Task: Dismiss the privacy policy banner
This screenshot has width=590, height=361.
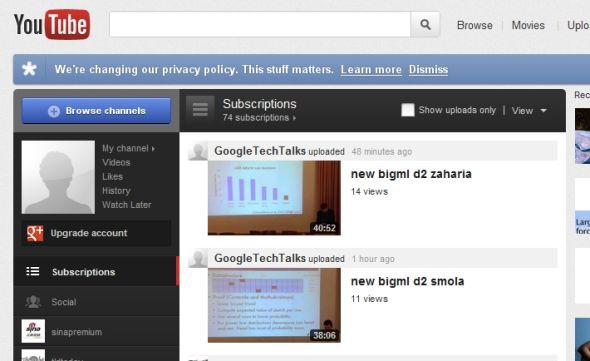Action: 428,69
